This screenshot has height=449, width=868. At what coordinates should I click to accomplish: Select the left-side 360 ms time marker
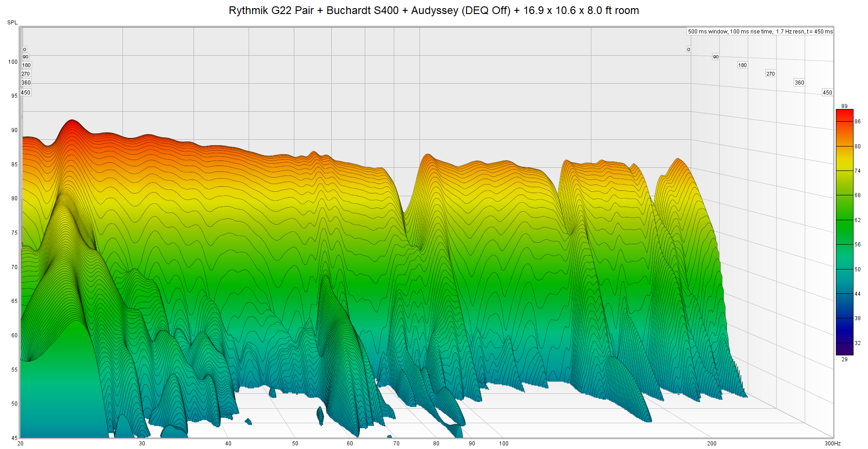[x=26, y=83]
